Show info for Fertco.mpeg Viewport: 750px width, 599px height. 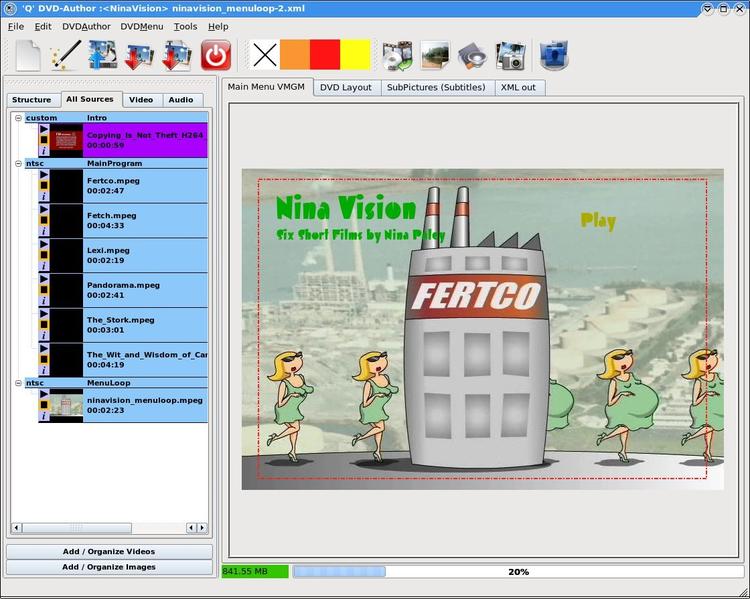44,196
